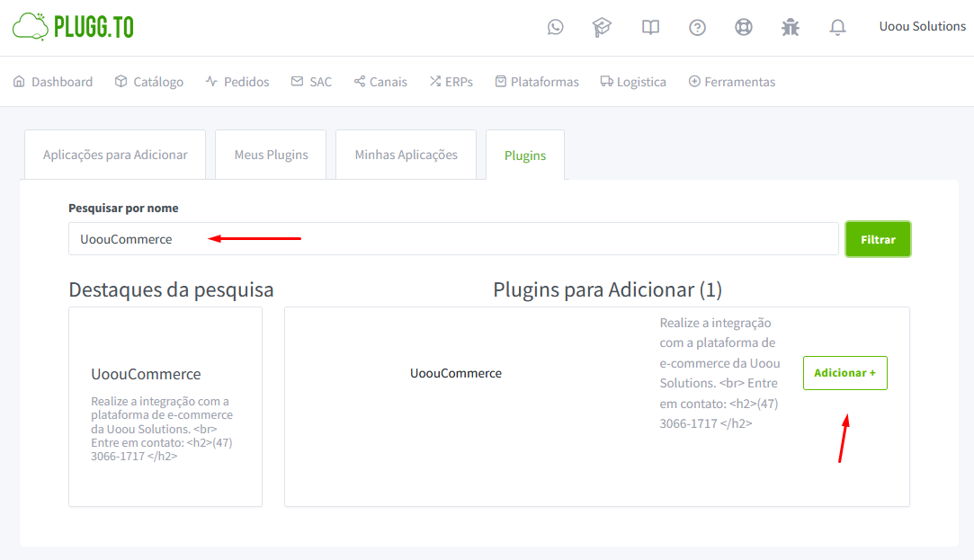
Task: Open the Logistica menu
Action: pos(633,81)
